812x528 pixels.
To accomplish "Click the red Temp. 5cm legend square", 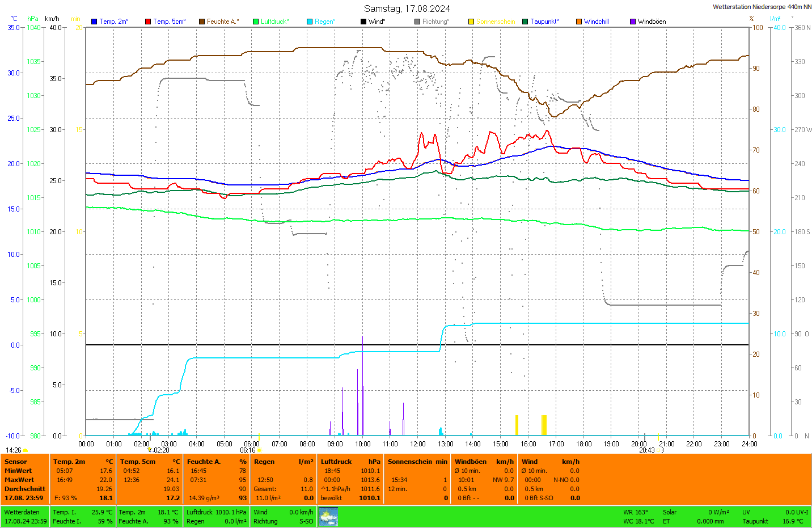I will (x=148, y=22).
